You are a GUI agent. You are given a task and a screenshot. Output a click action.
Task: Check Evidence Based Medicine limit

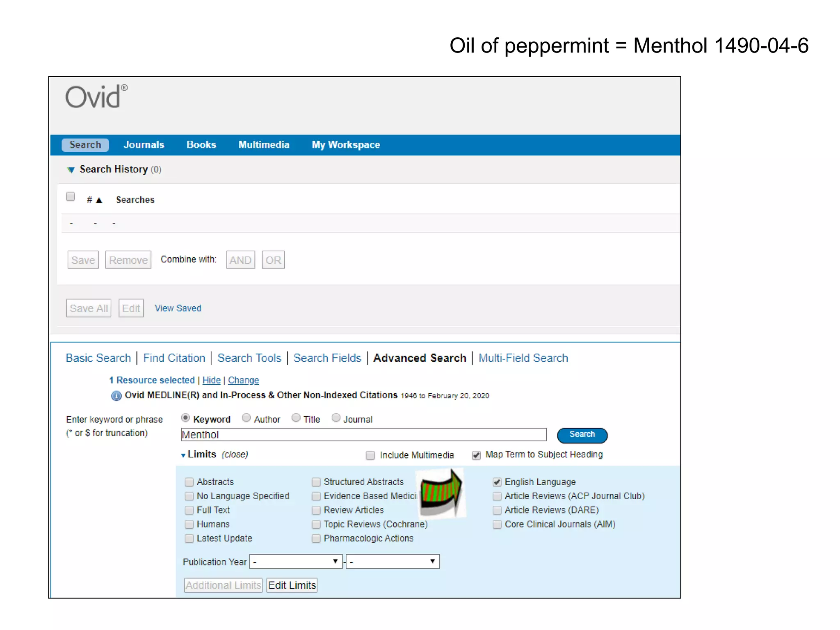[316, 496]
